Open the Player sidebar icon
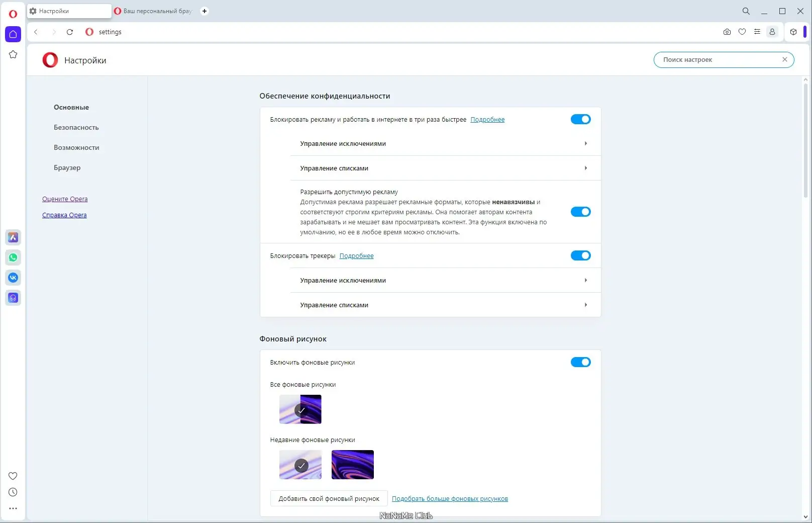Screen dimensions: 812x523 (13, 298)
